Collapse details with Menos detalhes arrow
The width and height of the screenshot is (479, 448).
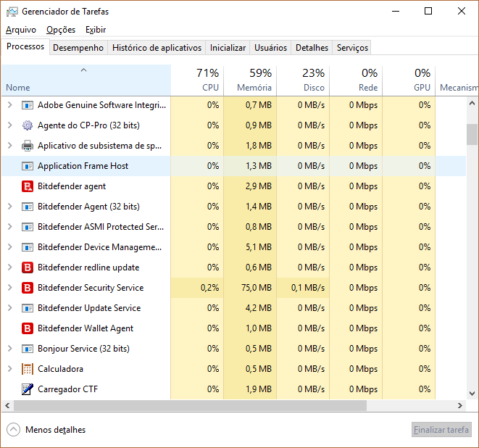tap(14, 430)
